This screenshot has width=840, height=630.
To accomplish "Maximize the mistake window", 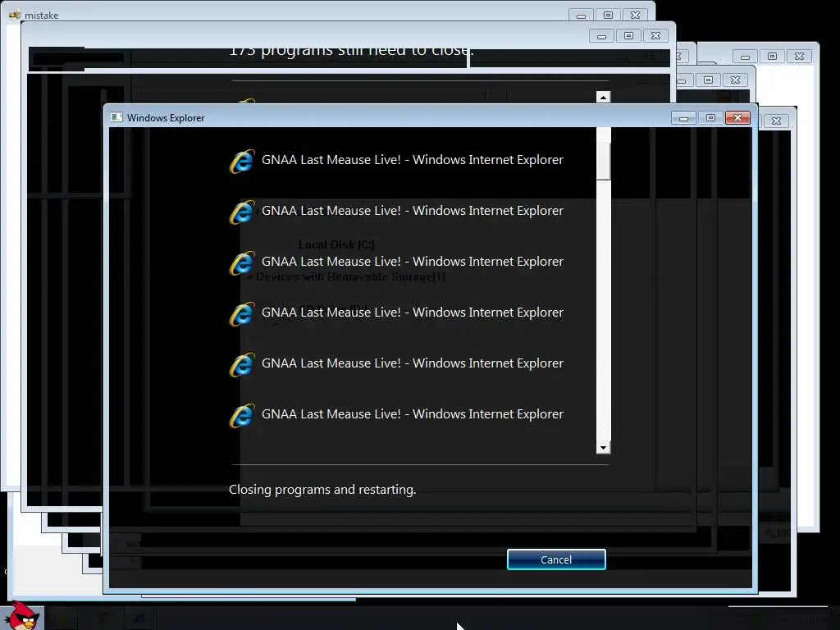I will click(x=608, y=15).
